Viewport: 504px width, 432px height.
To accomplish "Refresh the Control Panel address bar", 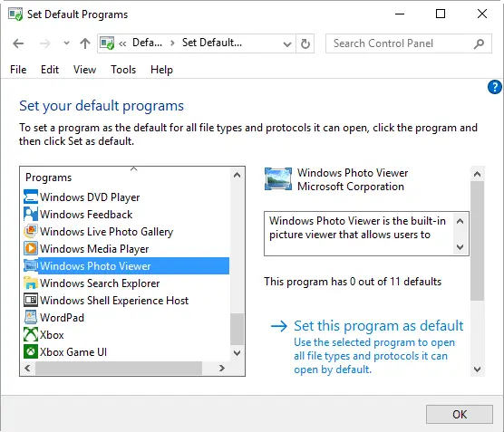I will 305,43.
